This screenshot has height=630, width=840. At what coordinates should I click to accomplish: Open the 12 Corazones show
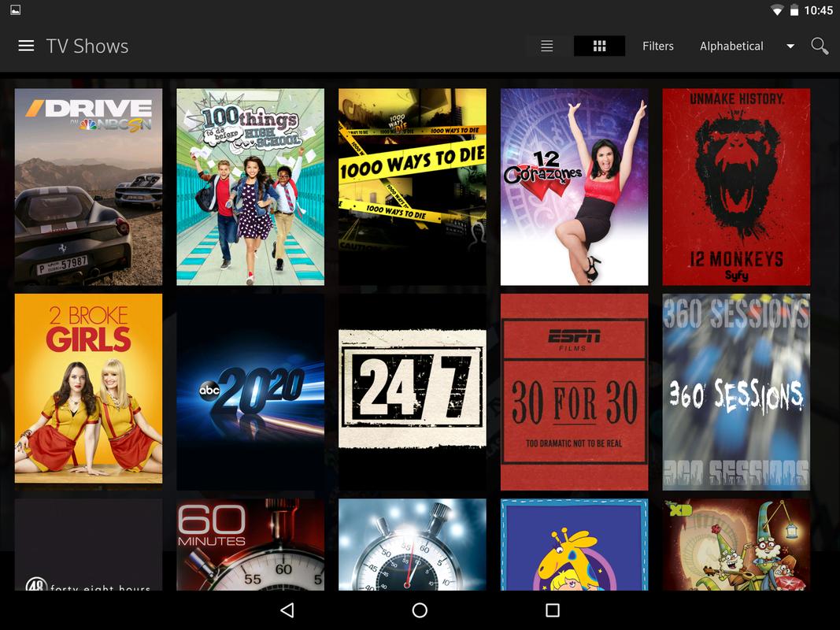point(574,187)
